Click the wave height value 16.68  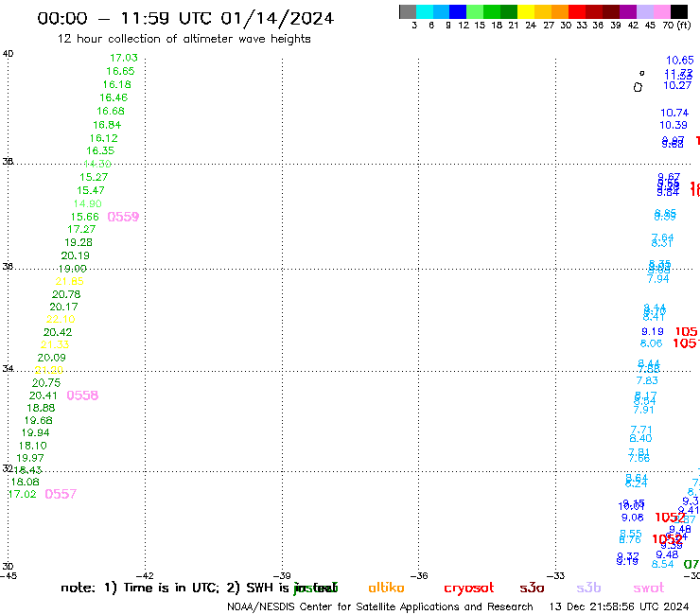pyautogui.click(x=111, y=111)
